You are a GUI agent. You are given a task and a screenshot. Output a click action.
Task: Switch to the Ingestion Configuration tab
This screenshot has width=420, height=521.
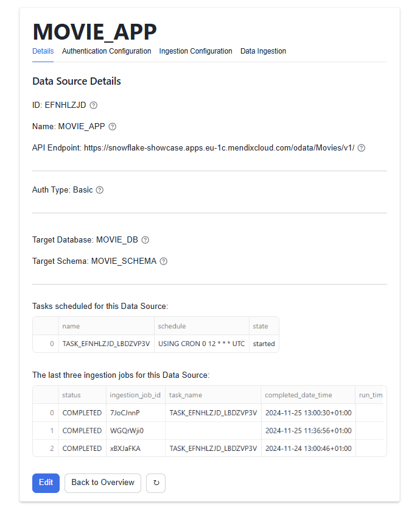pos(195,51)
